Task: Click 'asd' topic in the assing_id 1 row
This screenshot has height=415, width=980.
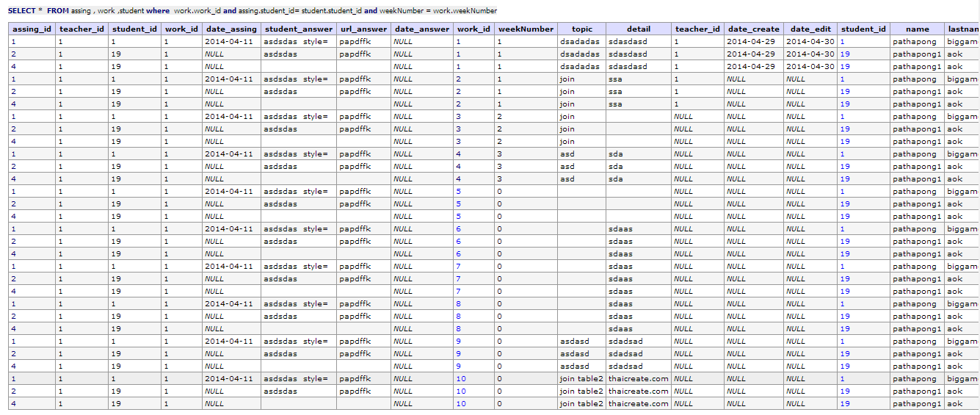Action: point(567,154)
